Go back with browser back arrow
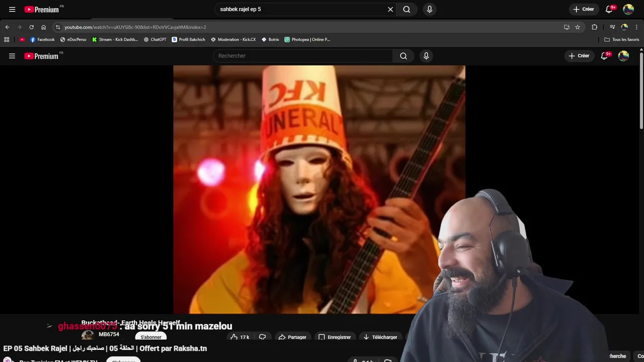 7,27
